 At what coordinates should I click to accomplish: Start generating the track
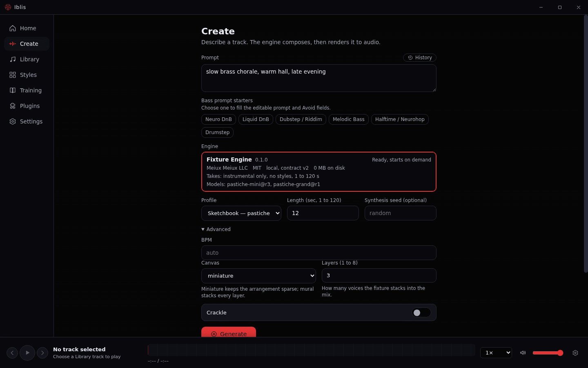[229, 332]
